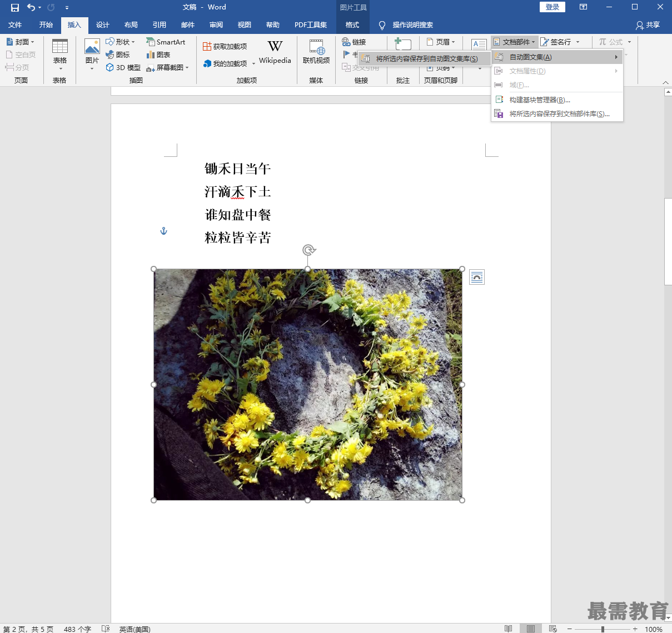Click the vertical scrollbar thumb

click(668, 241)
